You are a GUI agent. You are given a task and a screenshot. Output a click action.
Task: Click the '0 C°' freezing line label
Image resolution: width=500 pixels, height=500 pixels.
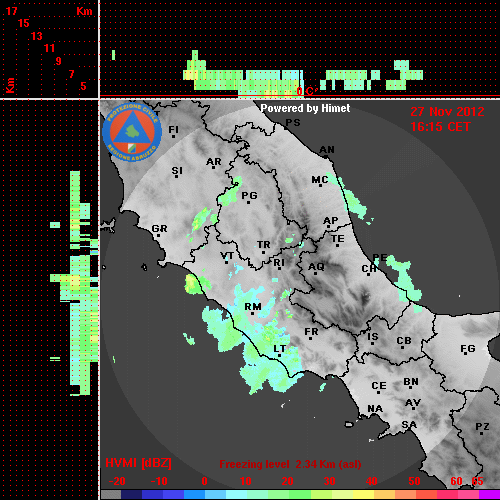click(x=306, y=91)
